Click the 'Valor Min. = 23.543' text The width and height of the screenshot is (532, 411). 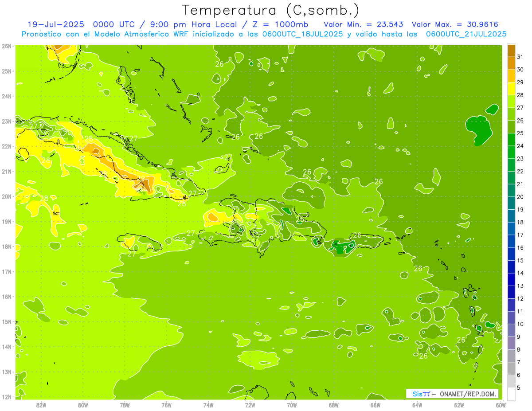coord(364,24)
